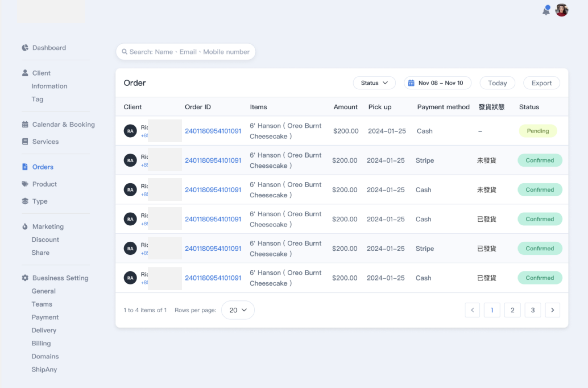Click the notification bell icon
The height and width of the screenshot is (388, 588).
[x=546, y=11]
